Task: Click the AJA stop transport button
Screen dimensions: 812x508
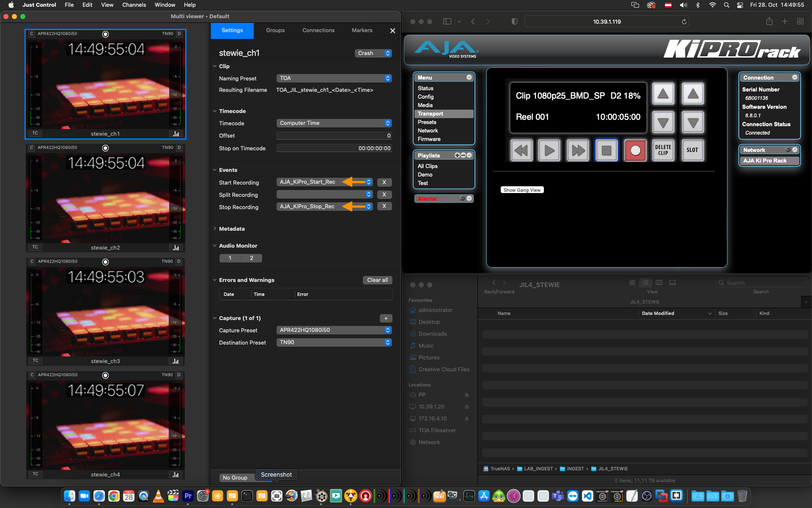Action: (606, 150)
